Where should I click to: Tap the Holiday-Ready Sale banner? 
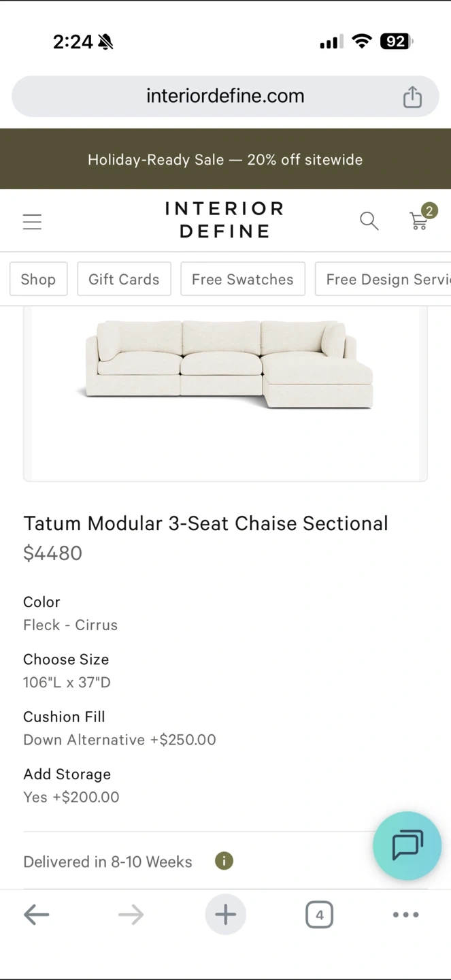[x=225, y=159]
